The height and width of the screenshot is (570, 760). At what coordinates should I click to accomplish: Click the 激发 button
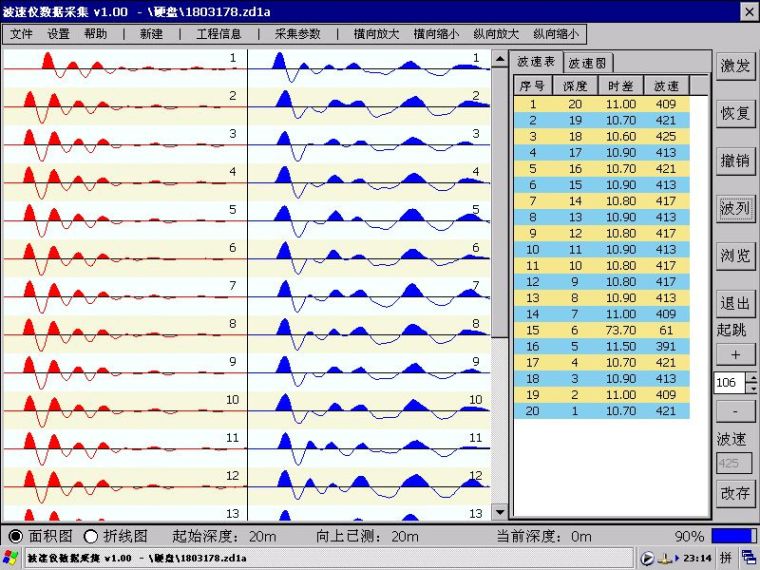click(735, 65)
